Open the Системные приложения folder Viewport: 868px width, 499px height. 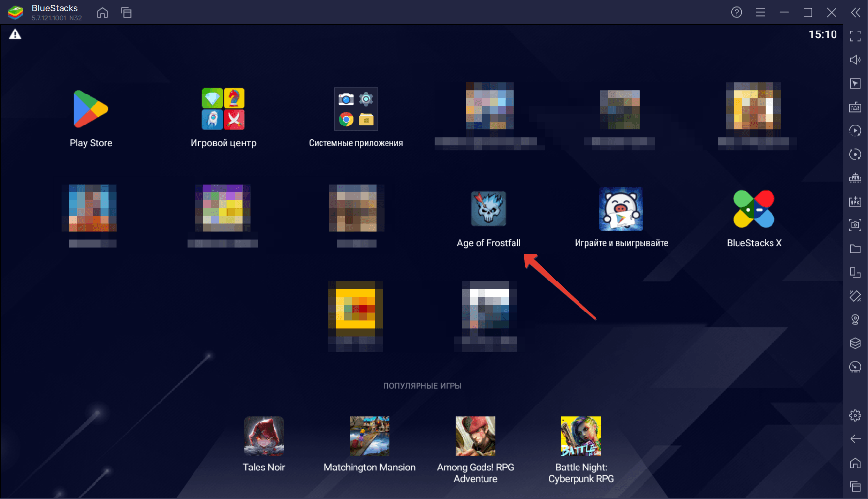pyautogui.click(x=356, y=109)
